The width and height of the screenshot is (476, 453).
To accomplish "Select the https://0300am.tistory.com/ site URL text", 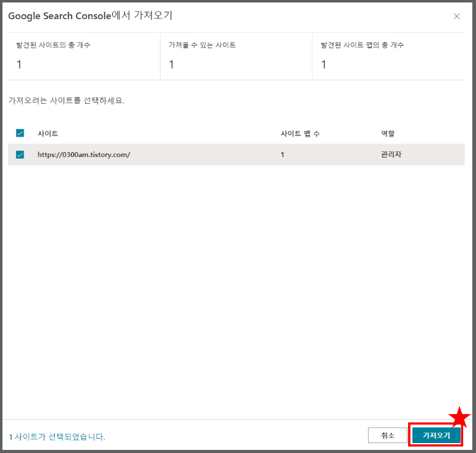I will pos(84,155).
